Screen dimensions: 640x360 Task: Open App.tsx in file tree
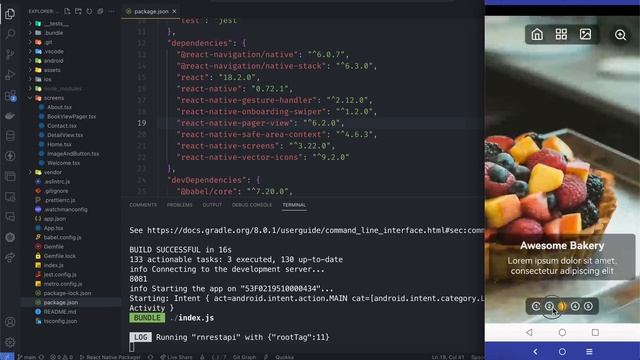tap(53, 228)
